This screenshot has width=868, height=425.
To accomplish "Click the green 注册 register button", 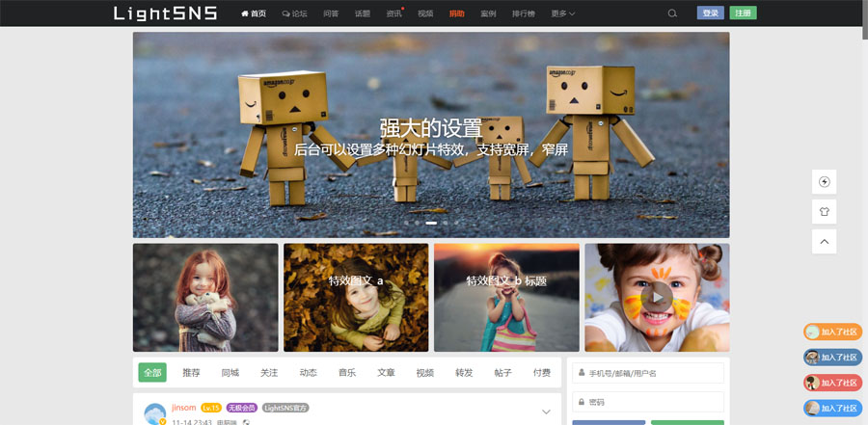I will pyautogui.click(x=743, y=13).
